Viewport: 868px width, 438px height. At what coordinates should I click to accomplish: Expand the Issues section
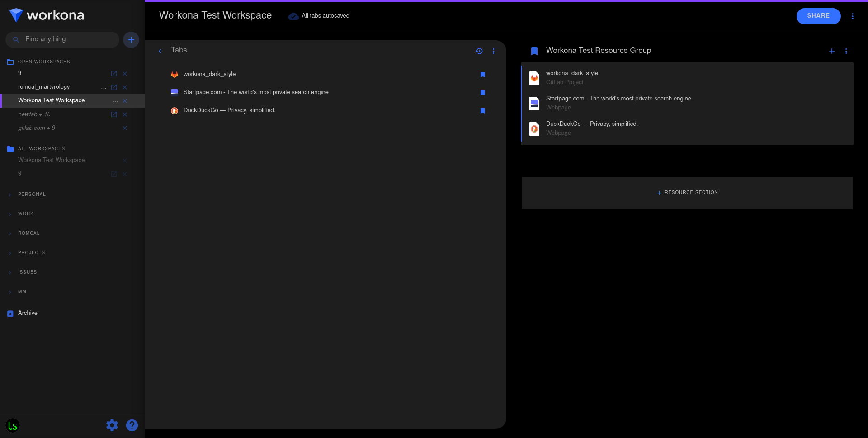10,273
